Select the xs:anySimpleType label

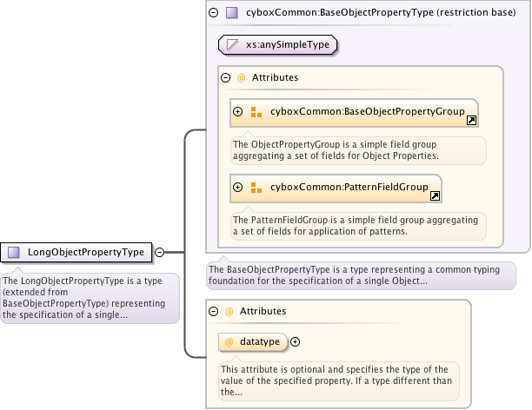coord(288,44)
